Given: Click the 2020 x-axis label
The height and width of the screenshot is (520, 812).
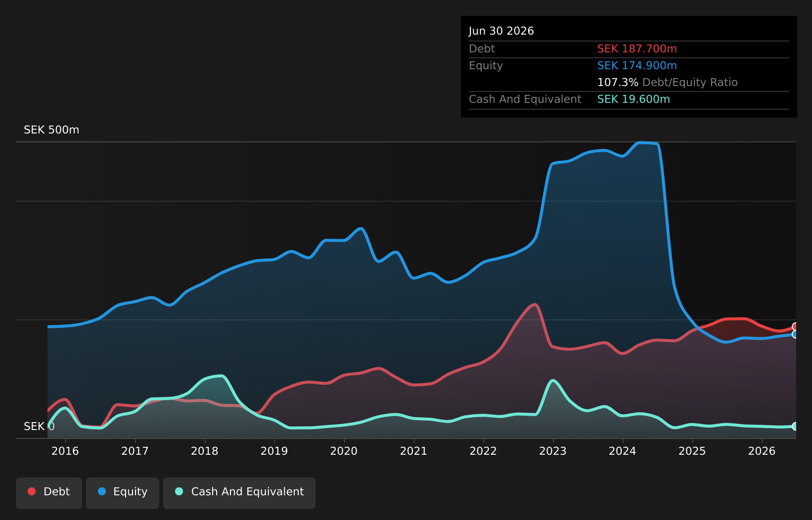Looking at the screenshot, I should click(344, 451).
